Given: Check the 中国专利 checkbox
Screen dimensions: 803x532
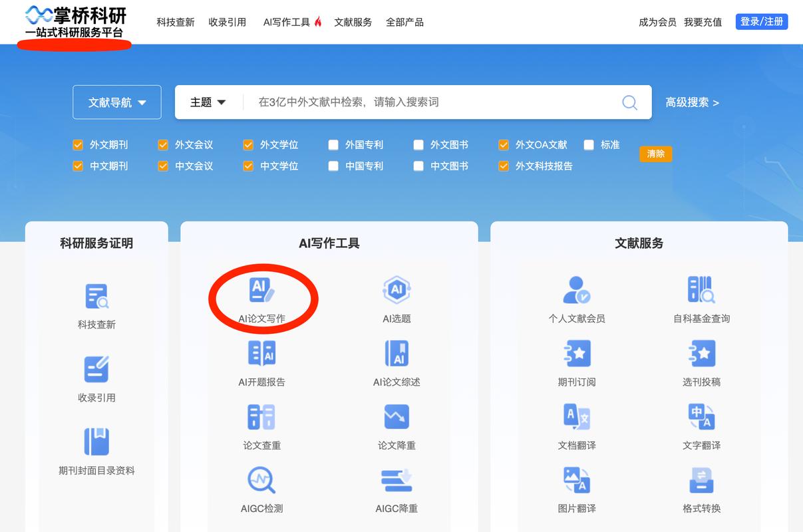Looking at the screenshot, I should 333,166.
